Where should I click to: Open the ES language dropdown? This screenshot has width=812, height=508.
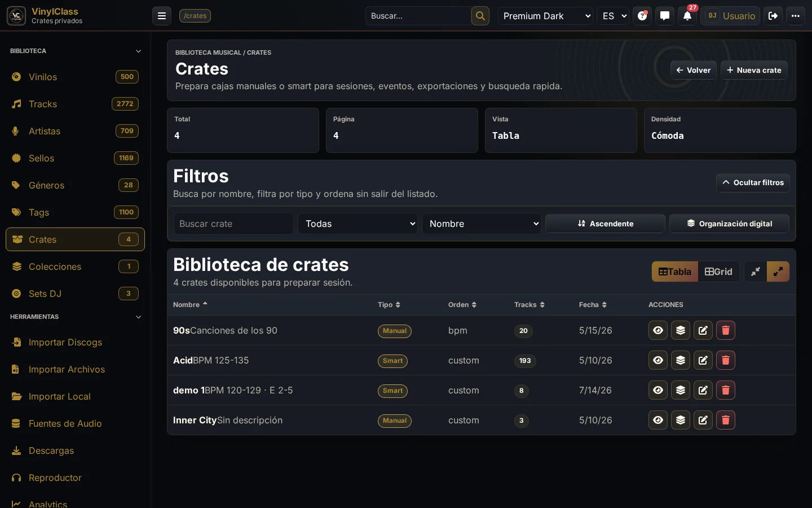click(x=614, y=16)
